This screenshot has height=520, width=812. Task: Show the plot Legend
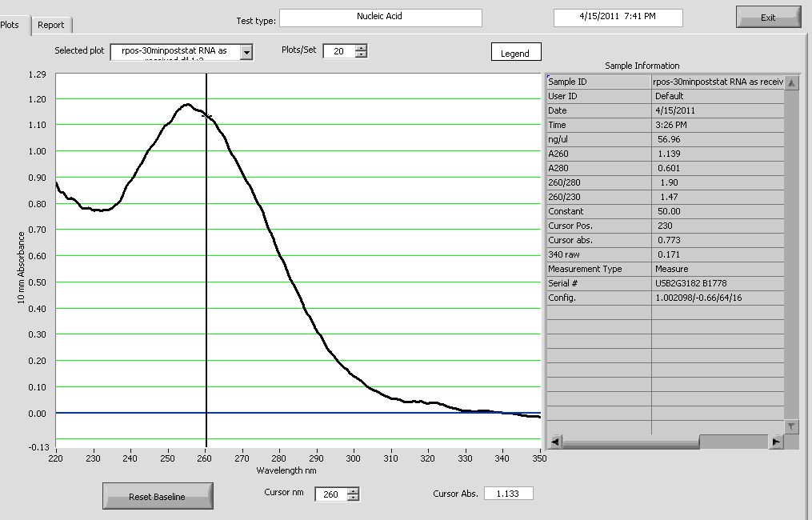515,54
